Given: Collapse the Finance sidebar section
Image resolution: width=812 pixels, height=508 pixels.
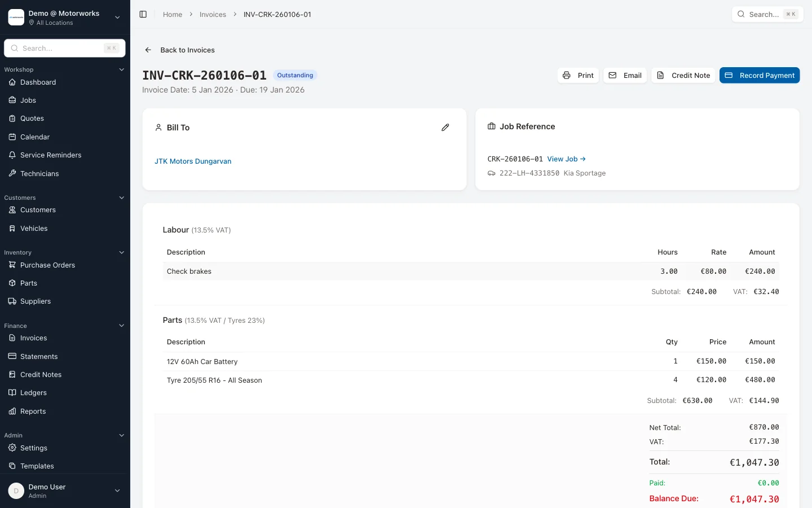Looking at the screenshot, I should point(121,326).
